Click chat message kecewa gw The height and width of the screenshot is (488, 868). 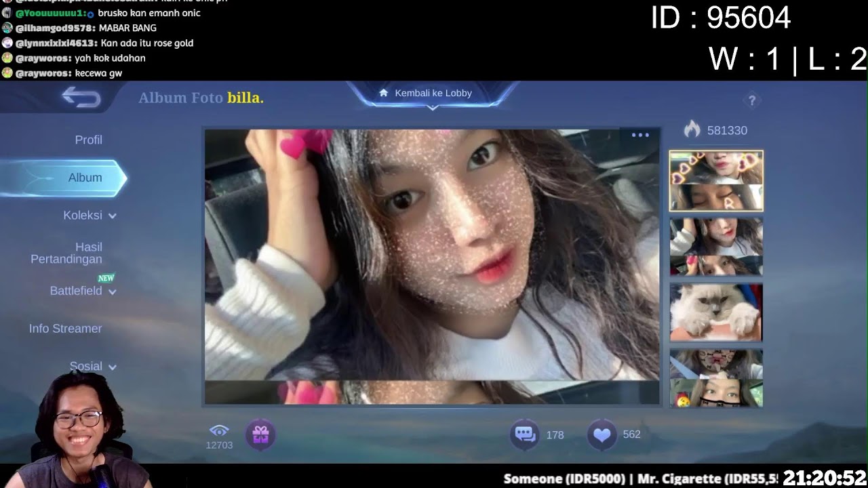tap(98, 73)
